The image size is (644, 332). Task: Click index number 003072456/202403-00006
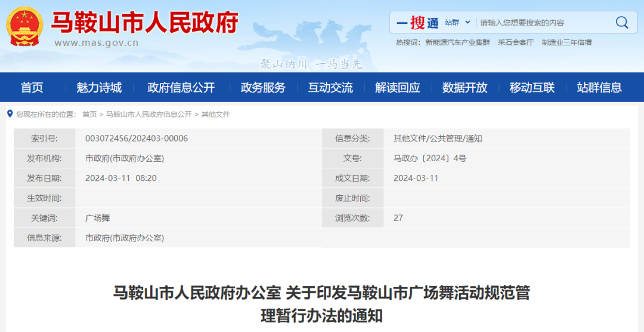click(x=137, y=139)
